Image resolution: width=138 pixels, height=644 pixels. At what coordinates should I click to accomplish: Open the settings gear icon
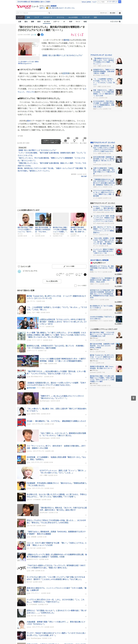pyautogui.click(x=120, y=13)
